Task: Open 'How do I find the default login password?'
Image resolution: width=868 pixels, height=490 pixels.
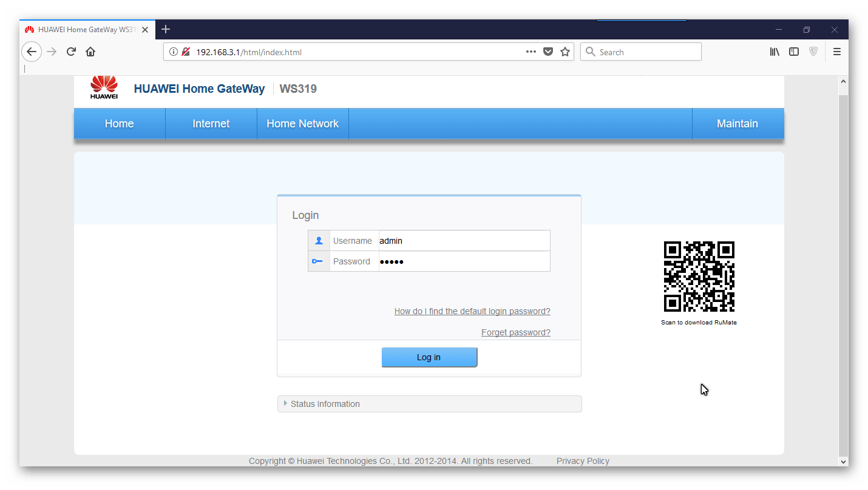Action: click(472, 311)
